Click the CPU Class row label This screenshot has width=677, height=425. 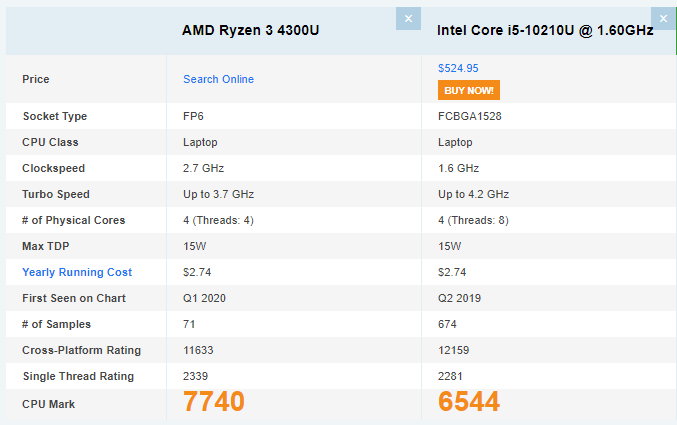coord(50,142)
